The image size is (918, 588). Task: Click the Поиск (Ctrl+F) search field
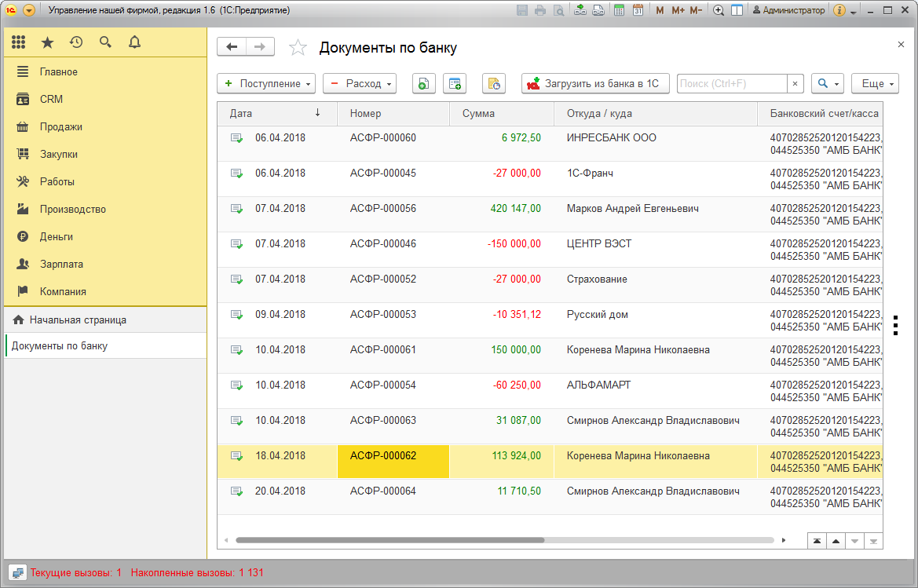732,84
